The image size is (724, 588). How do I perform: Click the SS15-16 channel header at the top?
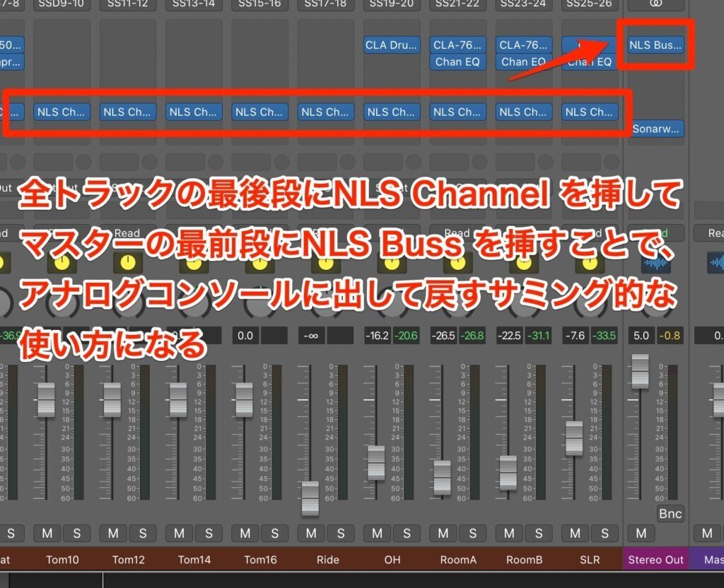pos(260,4)
